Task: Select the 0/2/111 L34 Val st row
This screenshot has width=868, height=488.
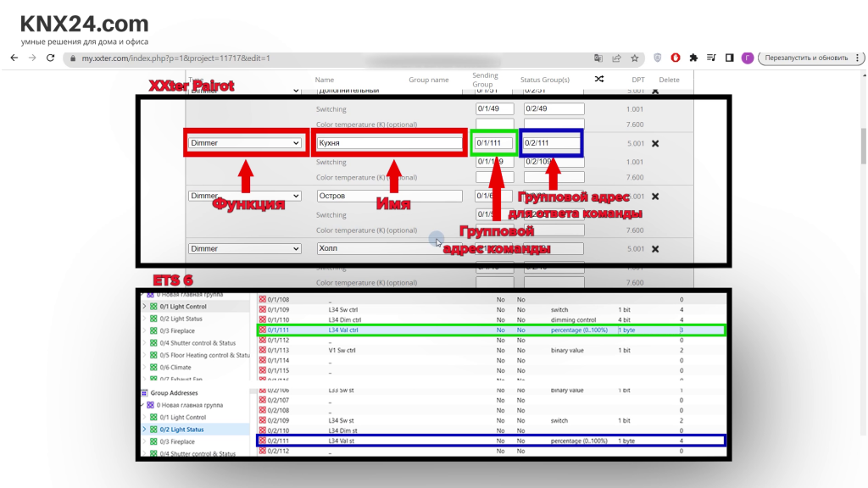Action: click(491, 441)
